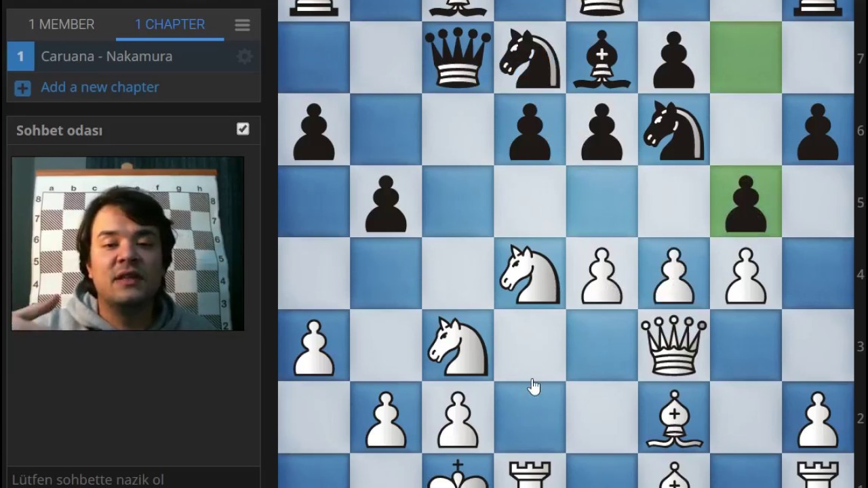Select the black pawn on b5

point(386,203)
